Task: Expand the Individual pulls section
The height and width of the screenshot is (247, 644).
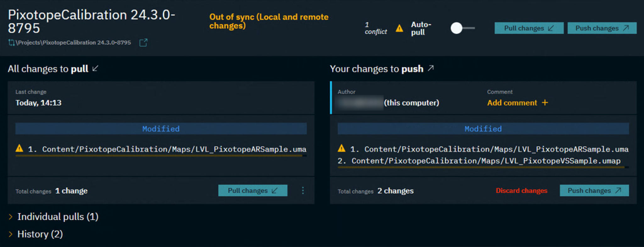Action: click(x=11, y=217)
